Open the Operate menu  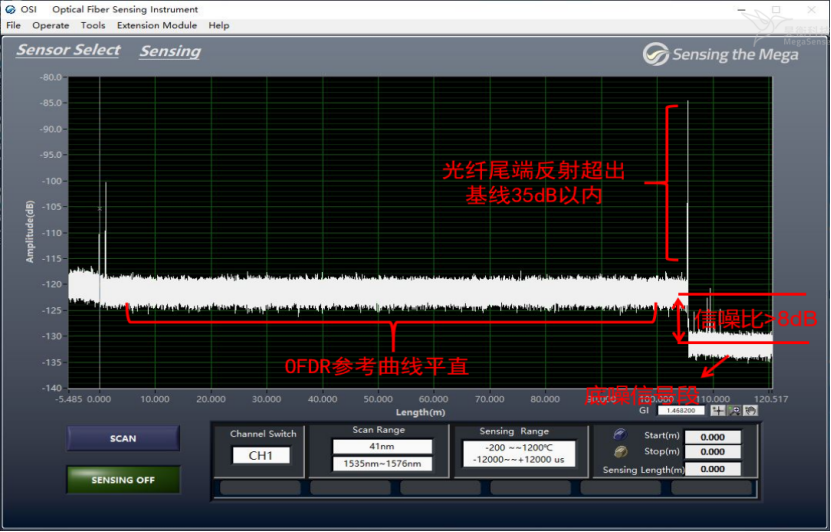tap(51, 25)
